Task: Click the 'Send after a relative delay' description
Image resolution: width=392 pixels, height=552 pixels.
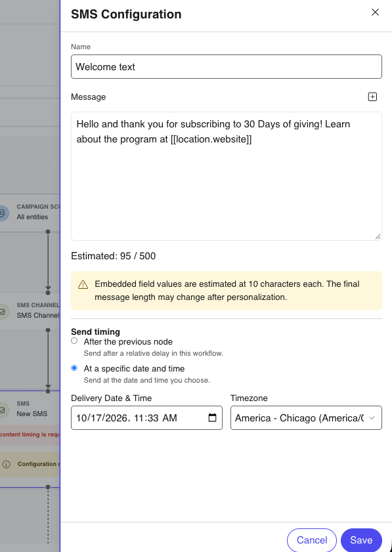Action: tap(153, 353)
